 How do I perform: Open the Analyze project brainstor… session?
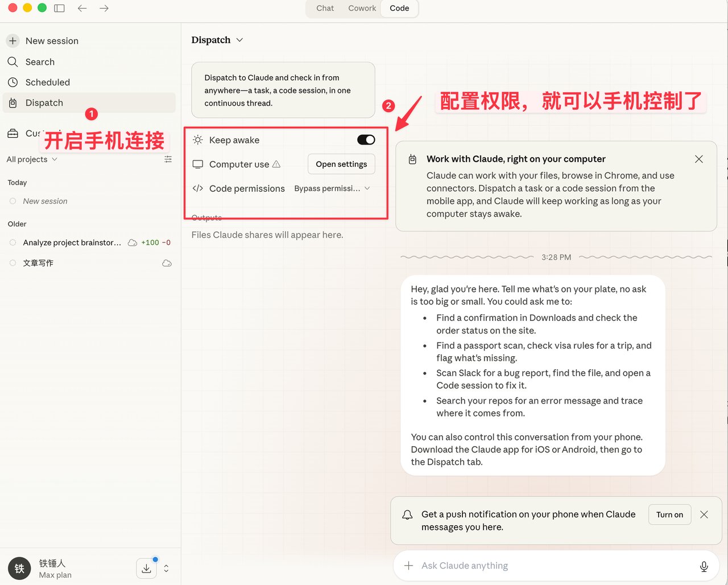tap(90, 242)
